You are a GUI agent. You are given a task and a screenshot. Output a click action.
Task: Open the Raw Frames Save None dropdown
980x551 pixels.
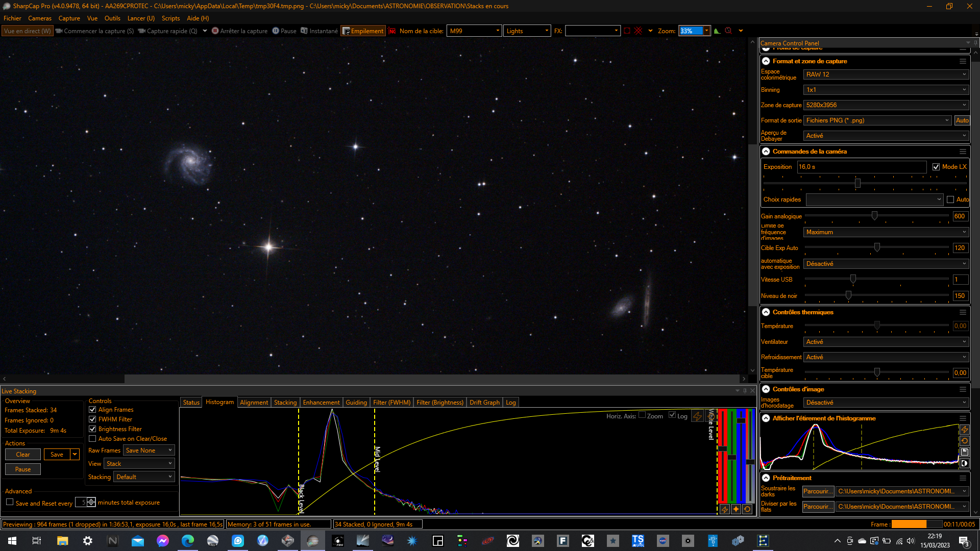click(x=149, y=450)
